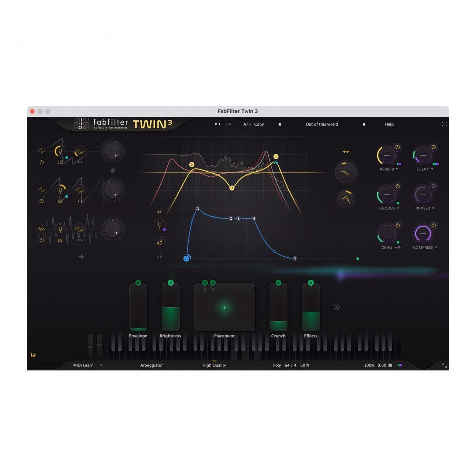Click the Reverb knob three-dots center
This screenshot has width=476, height=476.
(x=387, y=155)
